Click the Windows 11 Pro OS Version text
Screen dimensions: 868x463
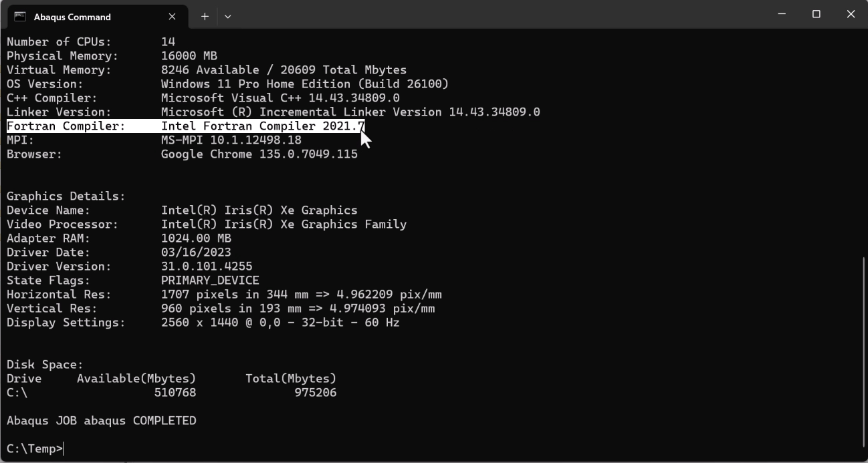(x=304, y=84)
